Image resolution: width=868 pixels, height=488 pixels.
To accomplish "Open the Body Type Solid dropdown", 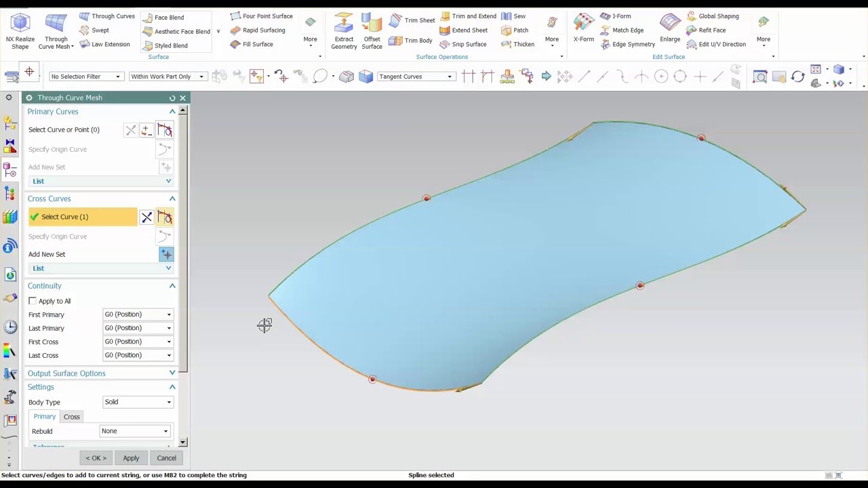I will [138, 402].
